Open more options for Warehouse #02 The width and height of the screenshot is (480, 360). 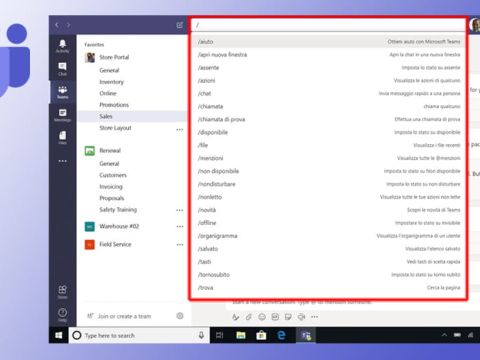click(180, 226)
